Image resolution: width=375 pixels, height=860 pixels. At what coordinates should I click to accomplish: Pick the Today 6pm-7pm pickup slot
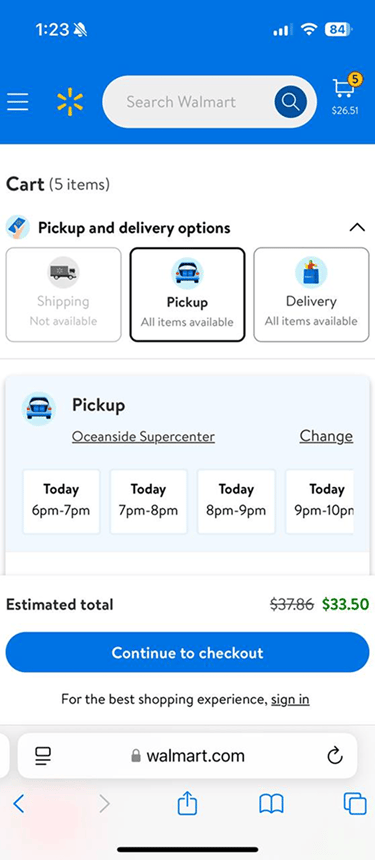61,501
